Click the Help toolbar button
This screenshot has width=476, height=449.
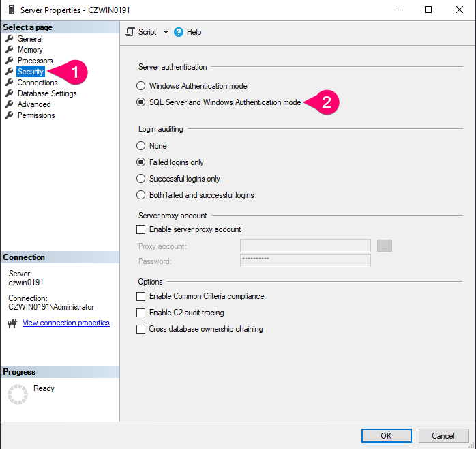188,32
